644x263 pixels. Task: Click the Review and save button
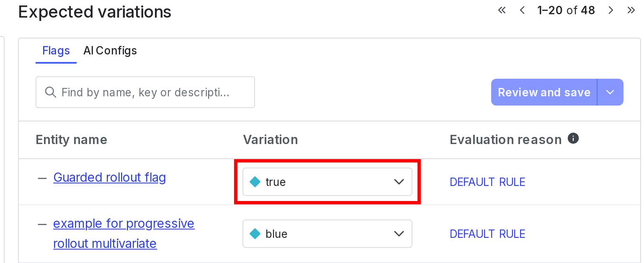[544, 92]
